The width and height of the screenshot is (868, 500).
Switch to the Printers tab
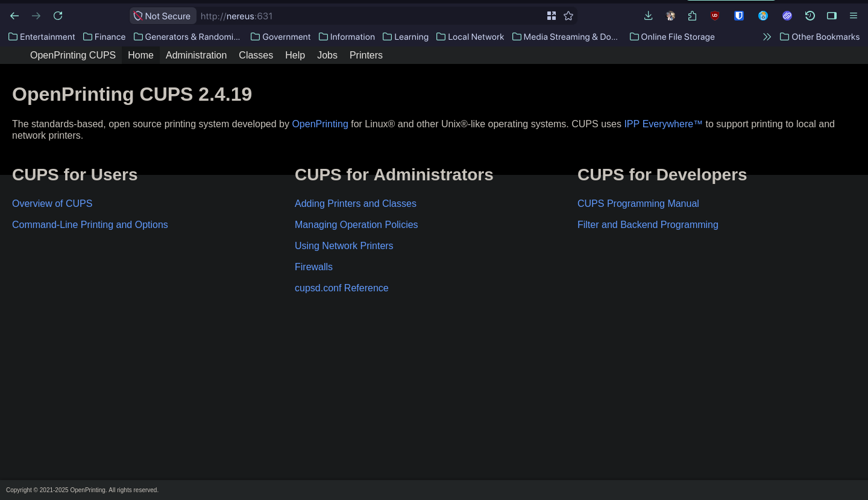[366, 55]
